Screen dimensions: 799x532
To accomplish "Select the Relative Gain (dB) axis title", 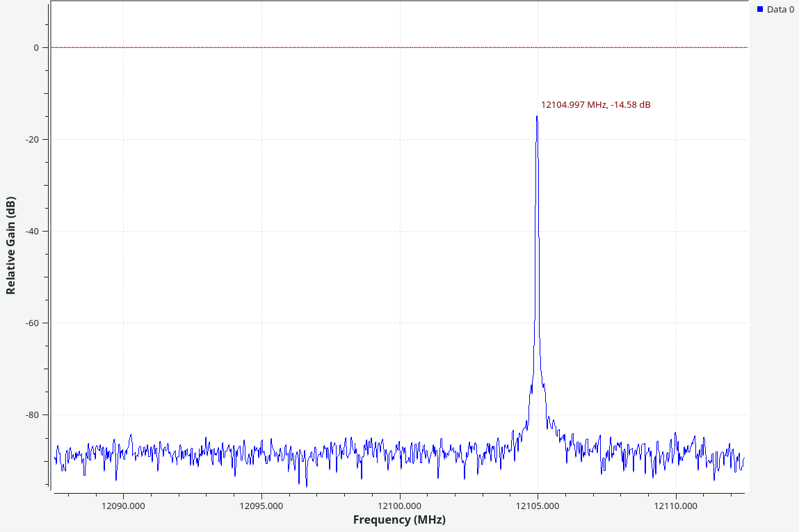I will tap(10, 245).
